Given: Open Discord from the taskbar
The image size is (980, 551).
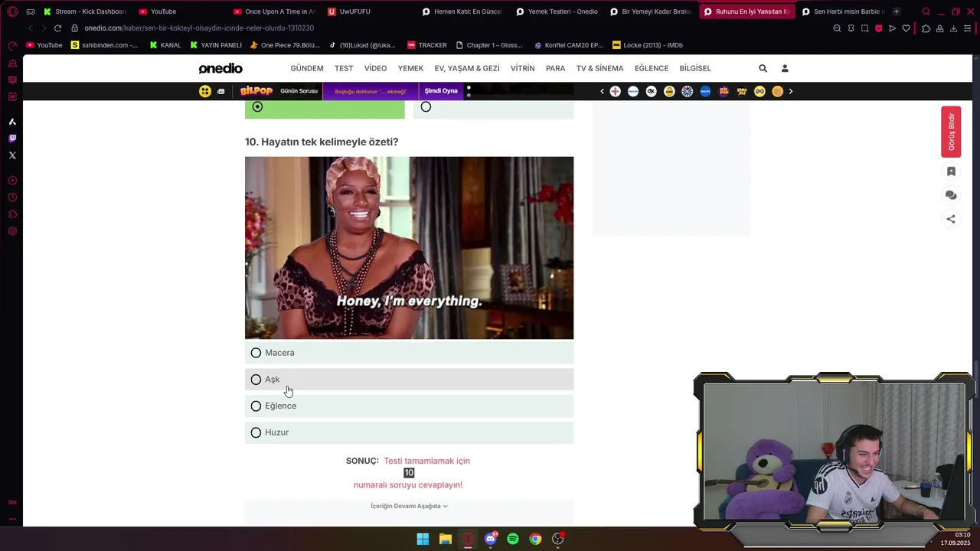Looking at the screenshot, I should point(491,539).
